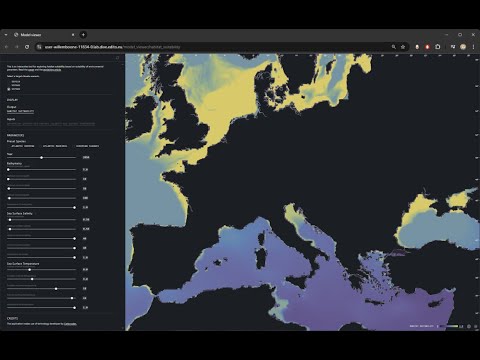Image resolution: width=480 pixels, height=360 pixels.
Task: Go back using the browser back arrow
Action: tap(6, 47)
